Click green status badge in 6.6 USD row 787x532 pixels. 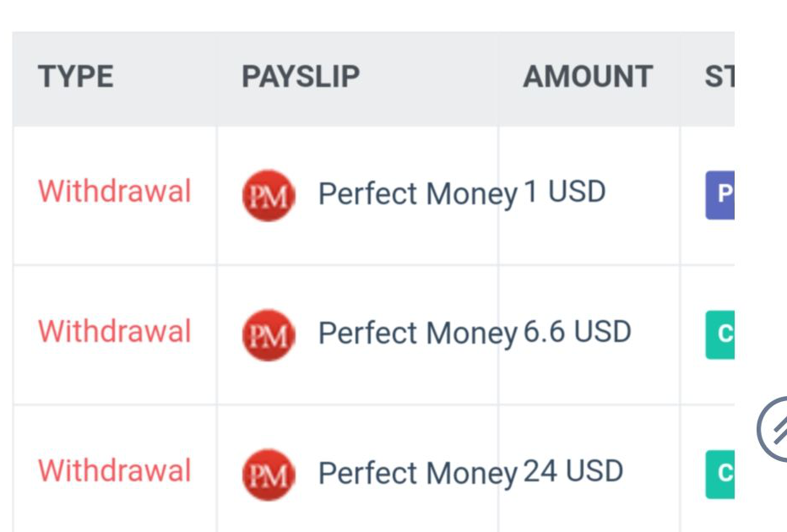pos(720,334)
